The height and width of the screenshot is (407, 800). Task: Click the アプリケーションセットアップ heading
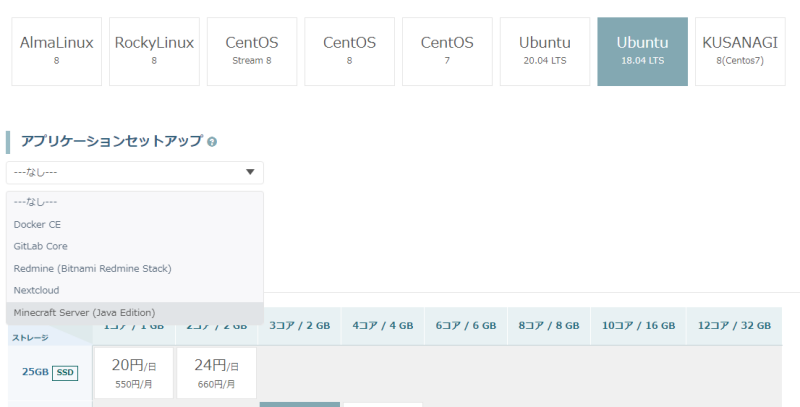pyautogui.click(x=112, y=141)
